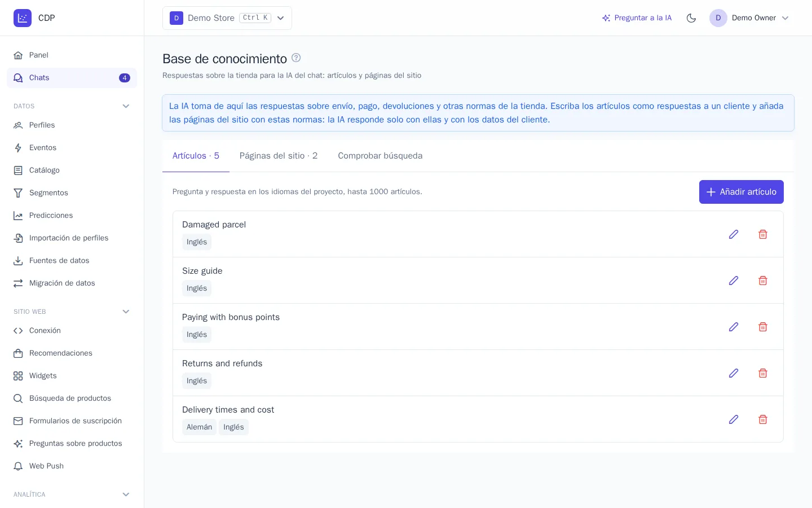The width and height of the screenshot is (812, 508).
Task: Open the Comprobar búsqueda tab
Action: 380,156
